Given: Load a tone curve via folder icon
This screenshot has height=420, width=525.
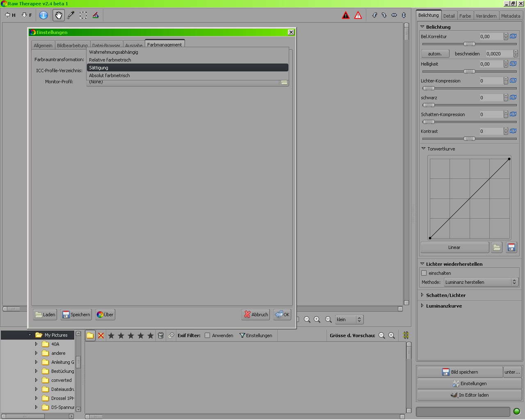Looking at the screenshot, I should 497,247.
